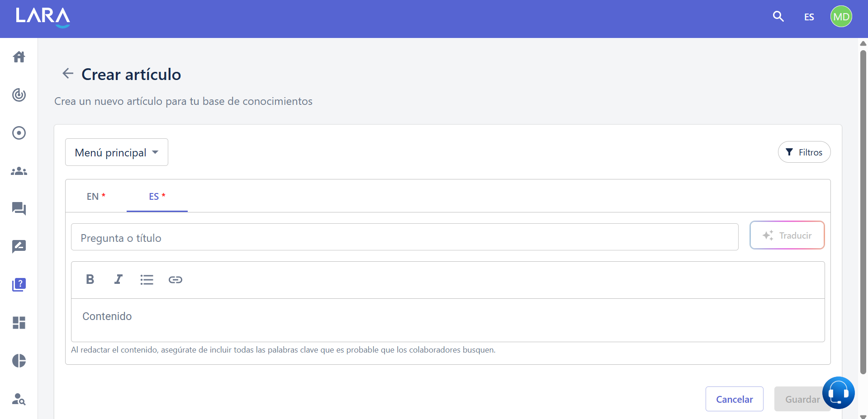Expand the Menú principal dropdown
This screenshot has width=868, height=419.
pos(117,152)
